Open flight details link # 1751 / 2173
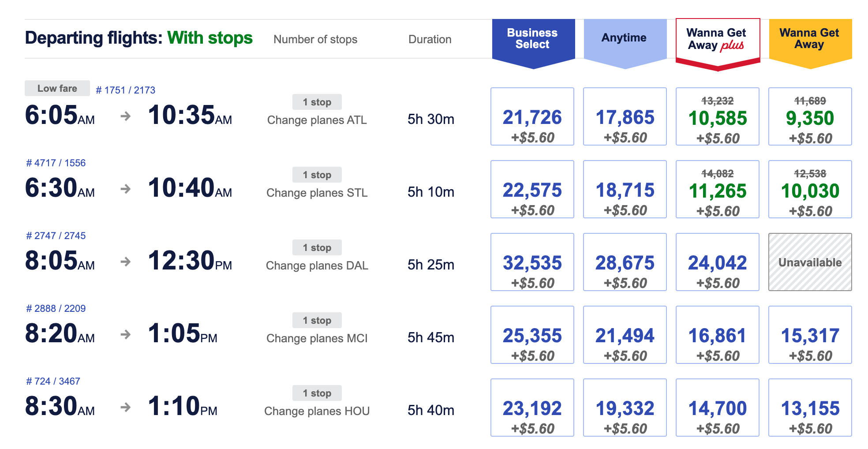This screenshot has width=868, height=449. coord(126,90)
